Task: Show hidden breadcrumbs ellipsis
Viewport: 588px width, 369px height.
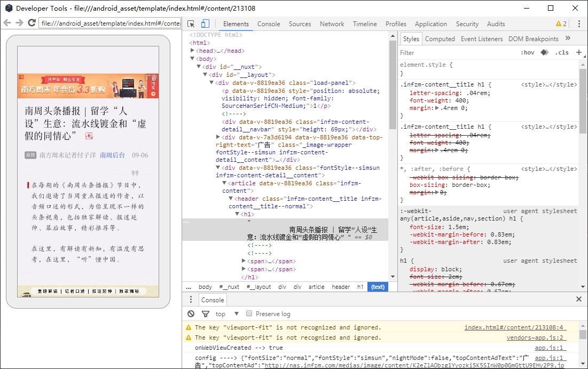Action: [188, 287]
